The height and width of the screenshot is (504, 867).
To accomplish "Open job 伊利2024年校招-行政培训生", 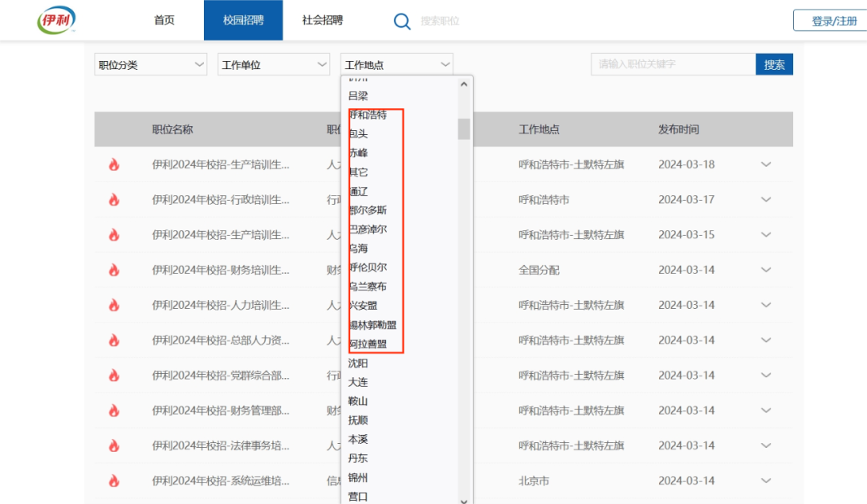I will (x=221, y=200).
